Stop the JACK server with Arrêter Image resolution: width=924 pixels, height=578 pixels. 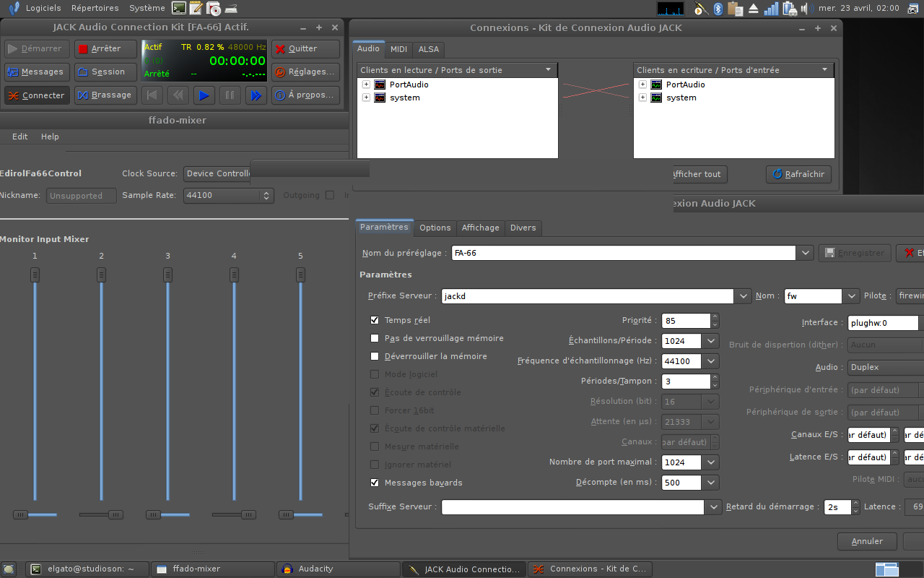pos(106,48)
